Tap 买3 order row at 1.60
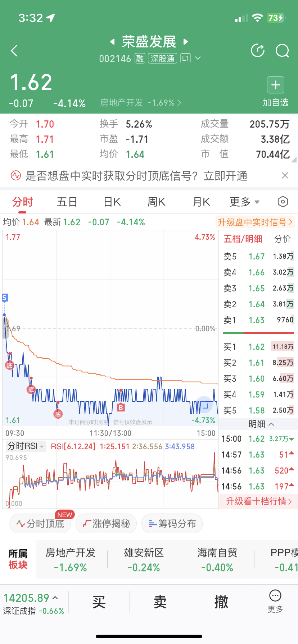This screenshot has width=298, height=644. [258, 378]
